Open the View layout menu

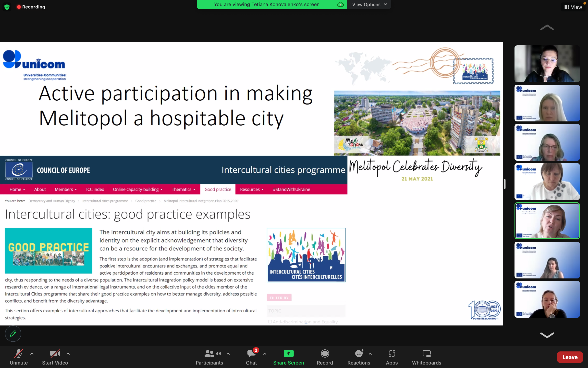[573, 7]
